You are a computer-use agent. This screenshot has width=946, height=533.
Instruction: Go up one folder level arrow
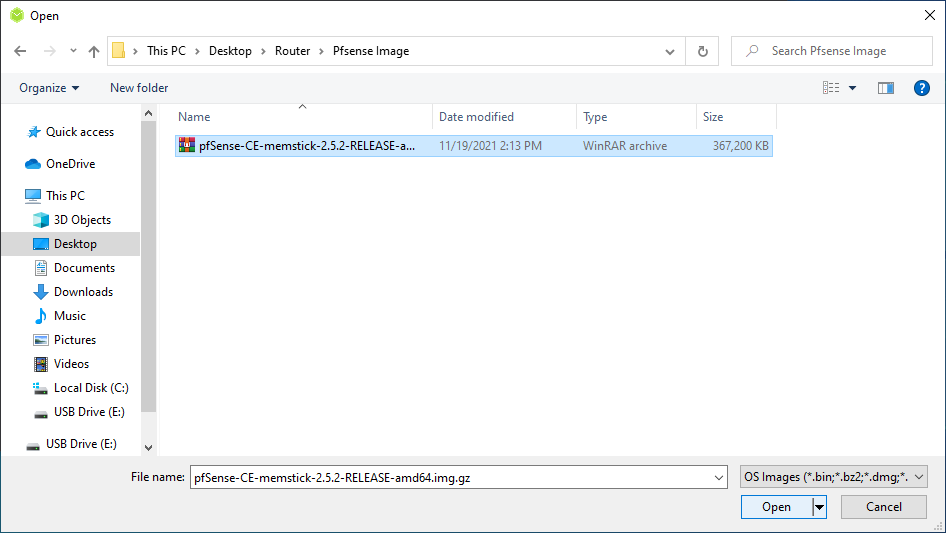[x=94, y=51]
